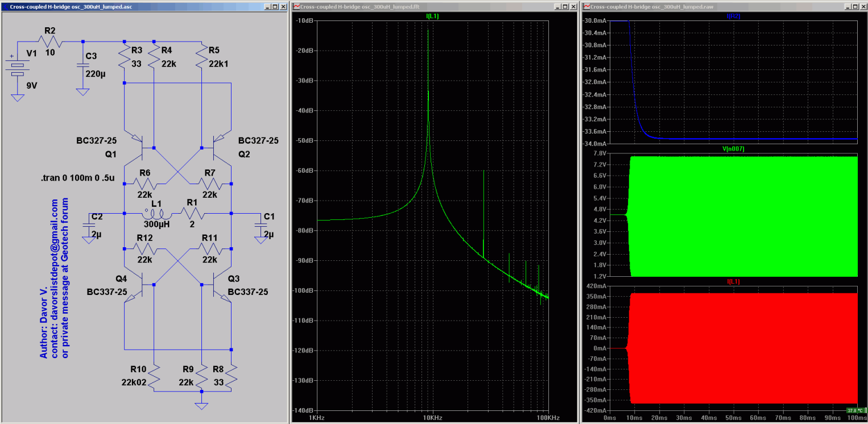This screenshot has width=868, height=424.
Task: Click the 10KHz frequency axis label
Action: tap(432, 417)
